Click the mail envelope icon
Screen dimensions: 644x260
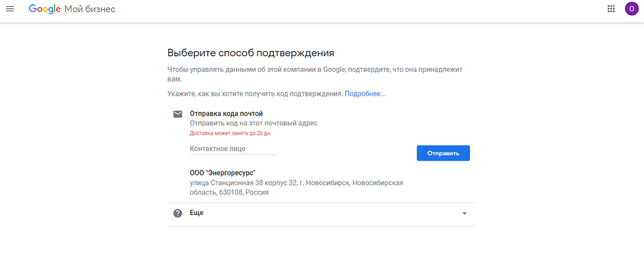click(x=178, y=114)
